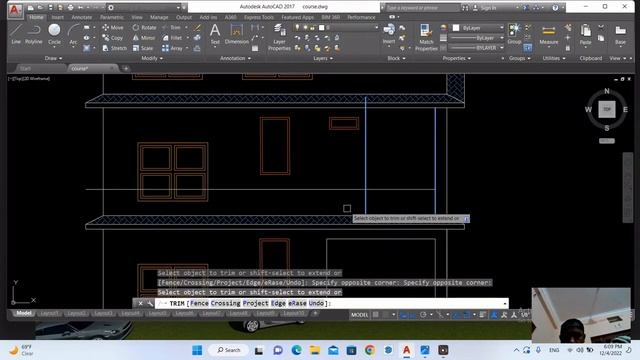The height and width of the screenshot is (360, 640).
Task: Activate the Fillet command
Action: click(x=173, y=38)
